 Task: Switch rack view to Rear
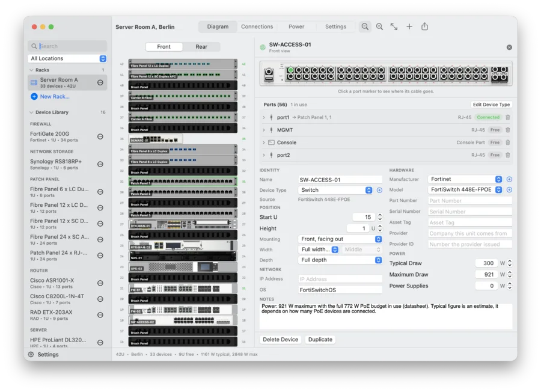[201, 46]
